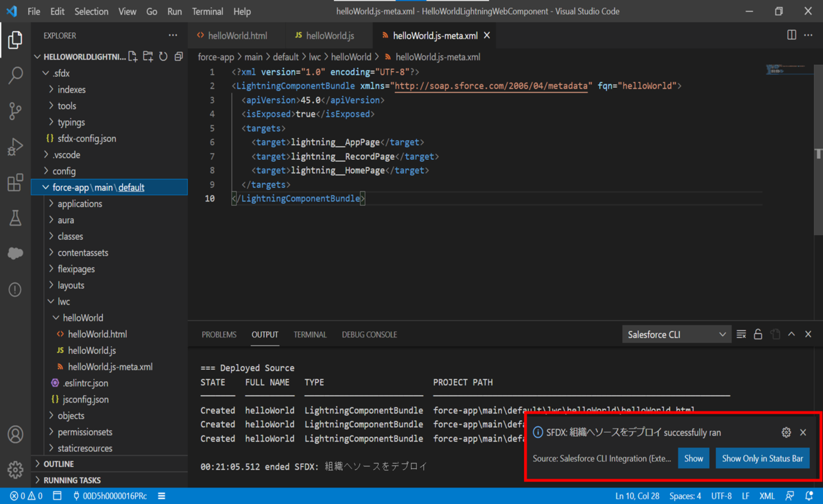Select Salesforce CLI output channel dropdown
This screenshot has width=823, height=504.
pyautogui.click(x=676, y=335)
